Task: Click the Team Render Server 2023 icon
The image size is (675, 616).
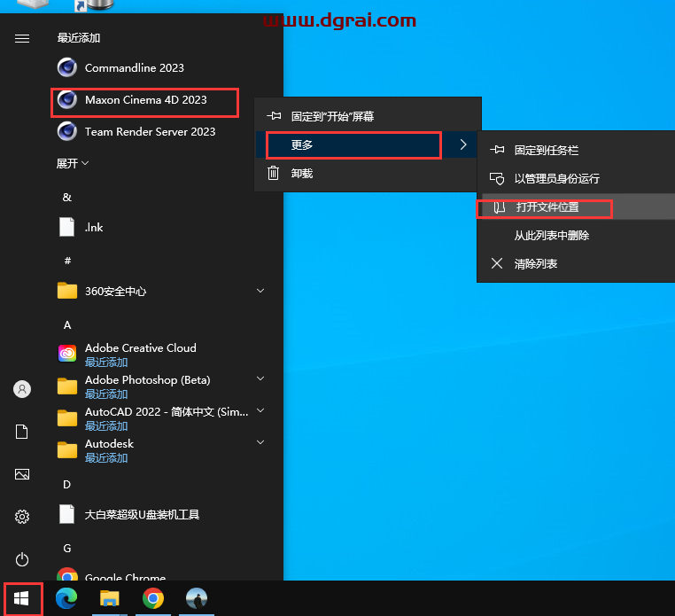Action: (67, 131)
